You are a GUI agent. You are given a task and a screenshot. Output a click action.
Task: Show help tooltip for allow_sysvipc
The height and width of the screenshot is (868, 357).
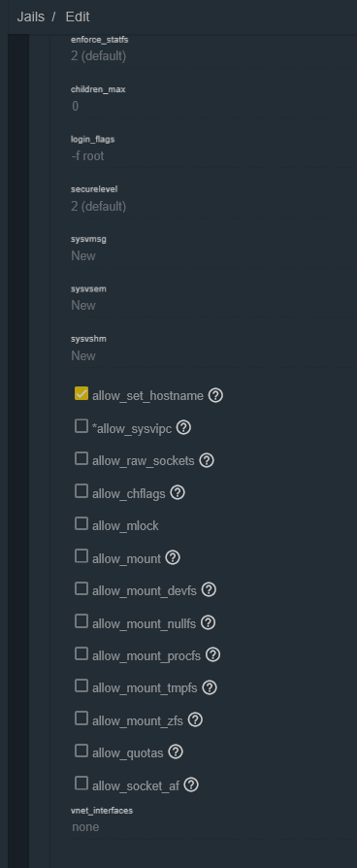click(x=183, y=427)
